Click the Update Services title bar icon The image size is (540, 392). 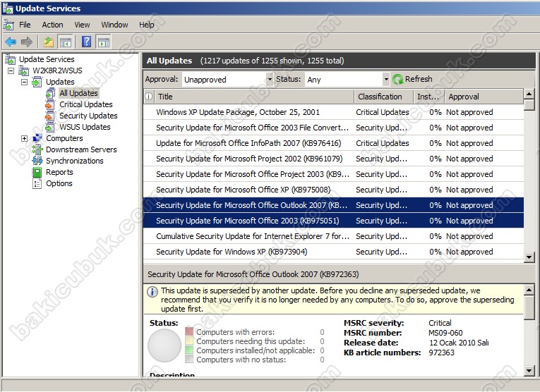pyautogui.click(x=8, y=8)
